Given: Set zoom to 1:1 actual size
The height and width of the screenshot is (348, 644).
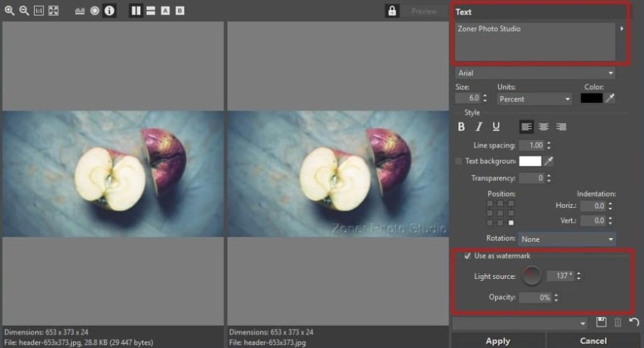Looking at the screenshot, I should [x=38, y=11].
